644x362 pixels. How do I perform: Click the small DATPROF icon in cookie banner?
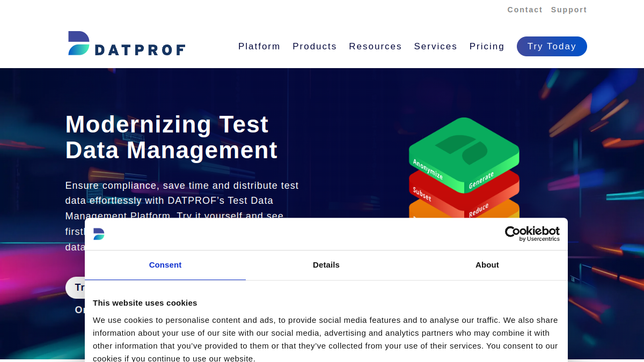point(99,234)
